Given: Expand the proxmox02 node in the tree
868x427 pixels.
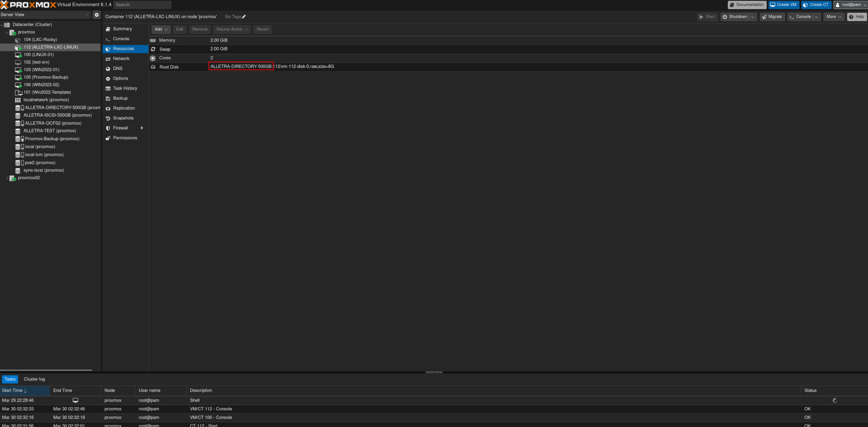Looking at the screenshot, I should click(8, 178).
